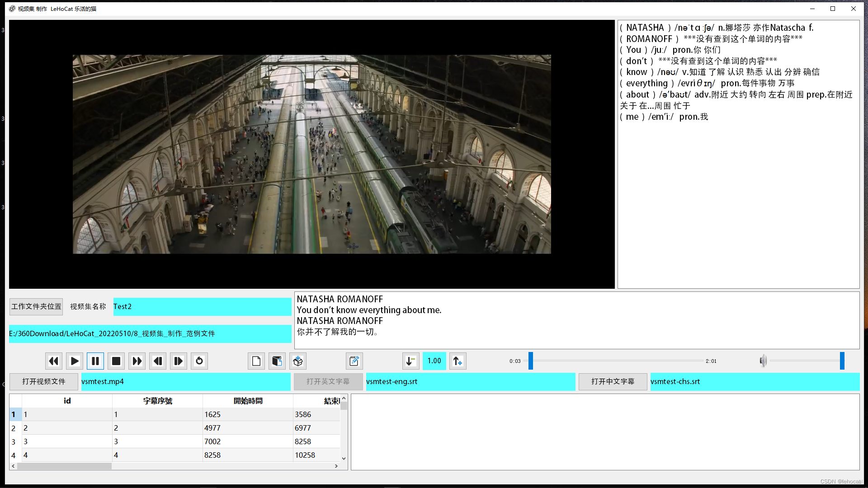868x488 pixels.
Task: Click the package export box icon
Action: pos(298,361)
